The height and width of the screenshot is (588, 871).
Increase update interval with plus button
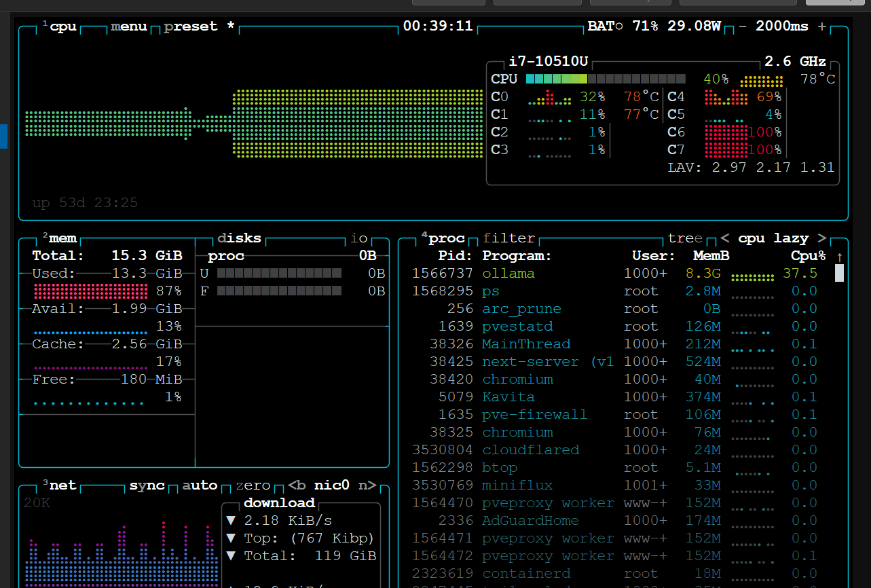point(822,26)
